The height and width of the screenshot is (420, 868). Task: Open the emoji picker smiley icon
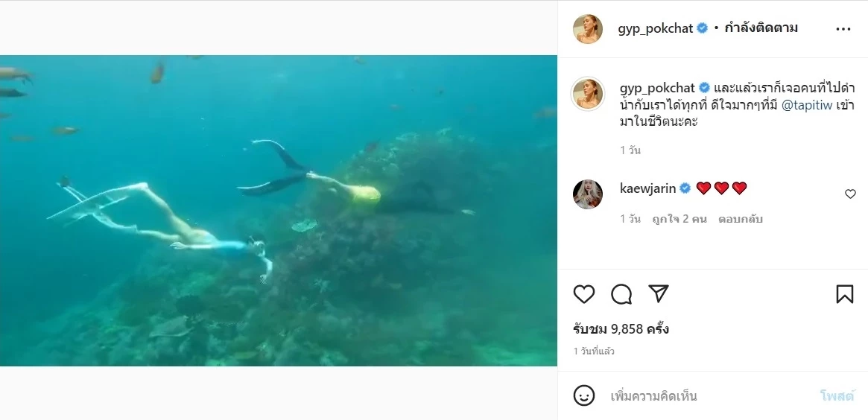click(x=584, y=395)
